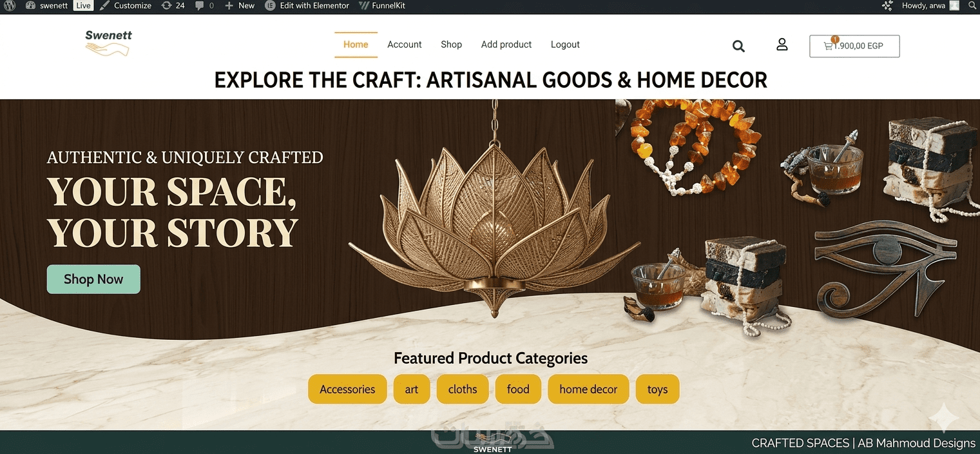Screen dimensions: 980x454
Task: Open the cart showing 1.900,00 EGP
Action: (854, 46)
